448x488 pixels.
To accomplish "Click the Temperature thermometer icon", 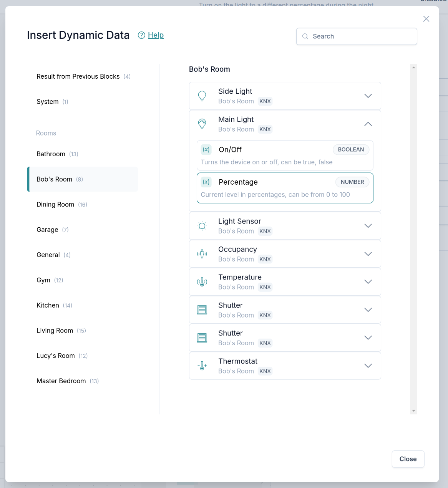I will 202,282.
